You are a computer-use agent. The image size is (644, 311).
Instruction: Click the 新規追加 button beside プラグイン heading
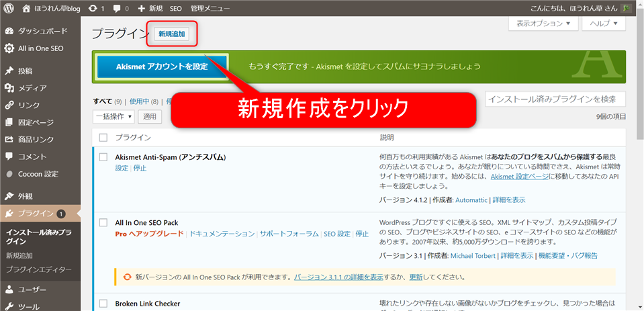172,34
